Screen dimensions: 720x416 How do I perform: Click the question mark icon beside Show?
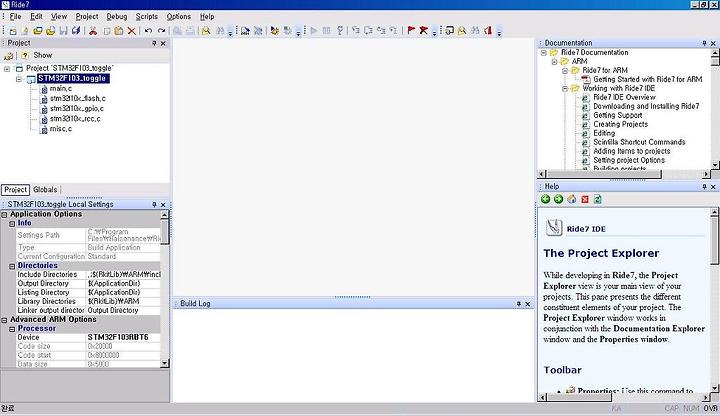(25, 55)
